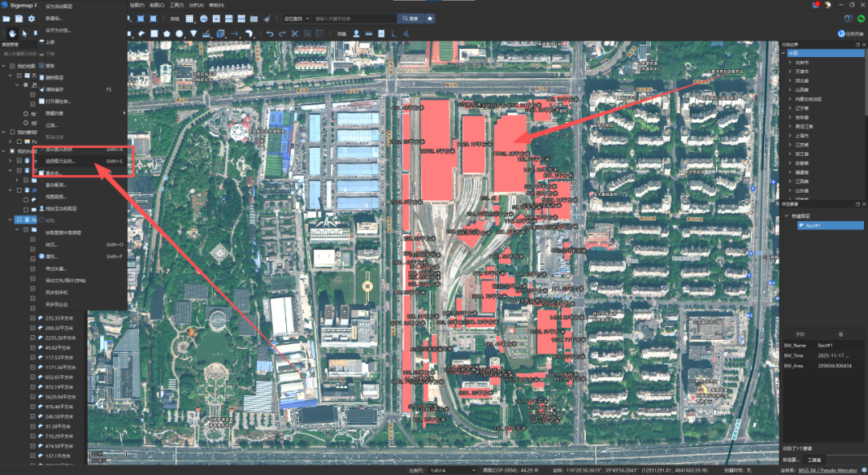This screenshot has width=868, height=475.
Task: Select the square rectangle drawing tool
Action: click(x=154, y=34)
